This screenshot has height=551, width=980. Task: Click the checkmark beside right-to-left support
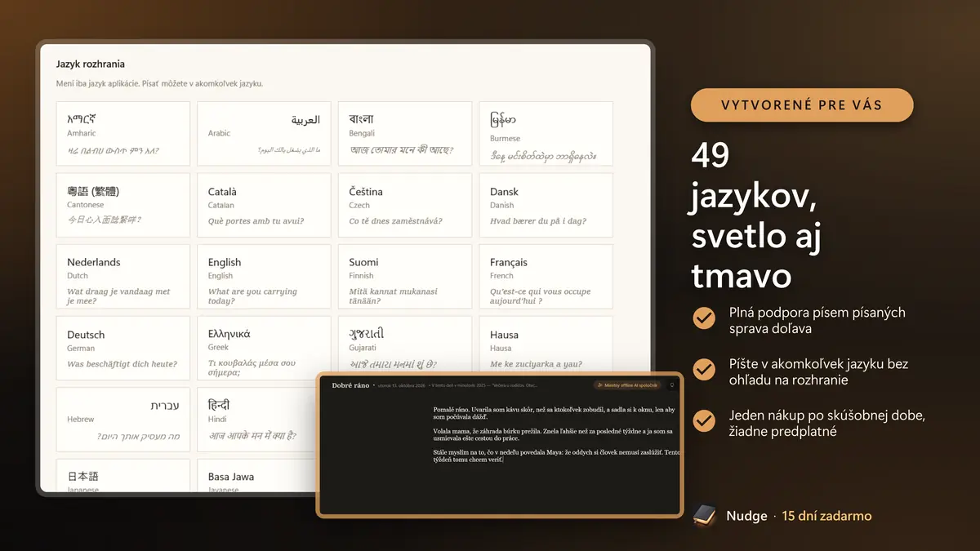click(x=703, y=318)
